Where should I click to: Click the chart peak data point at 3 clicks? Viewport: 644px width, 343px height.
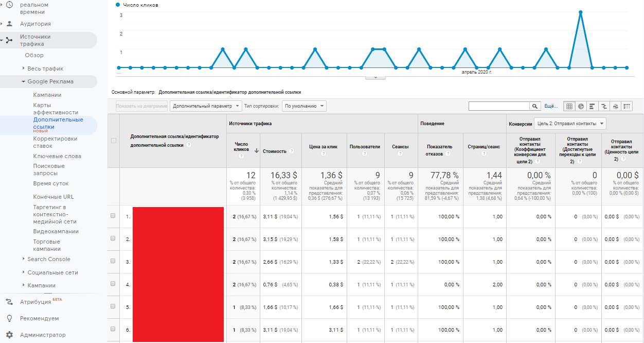pyautogui.click(x=580, y=11)
